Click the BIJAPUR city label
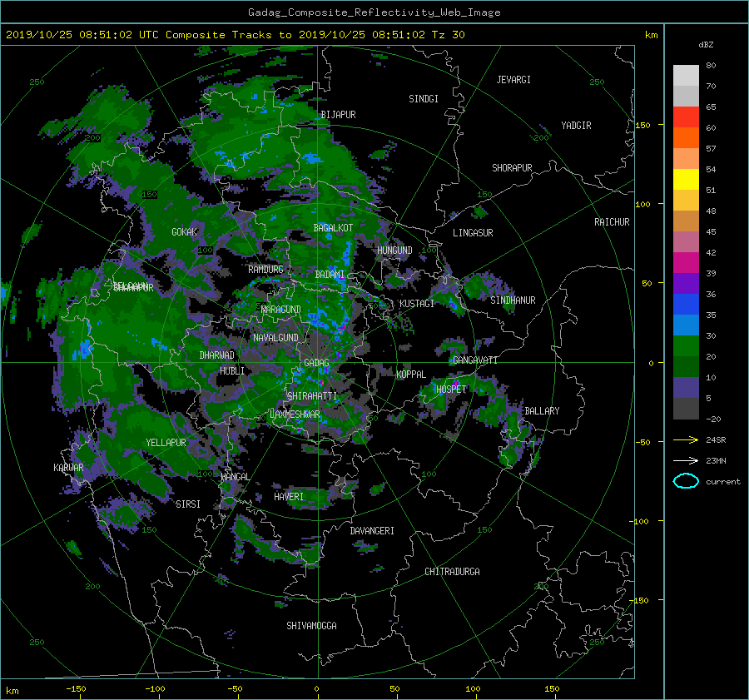This screenshot has width=749, height=700. pos(338,115)
